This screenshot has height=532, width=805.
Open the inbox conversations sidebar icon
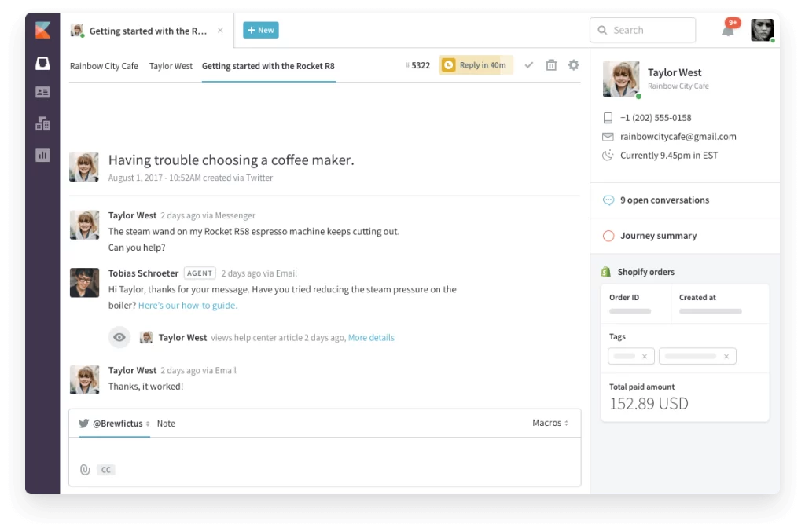[42, 63]
